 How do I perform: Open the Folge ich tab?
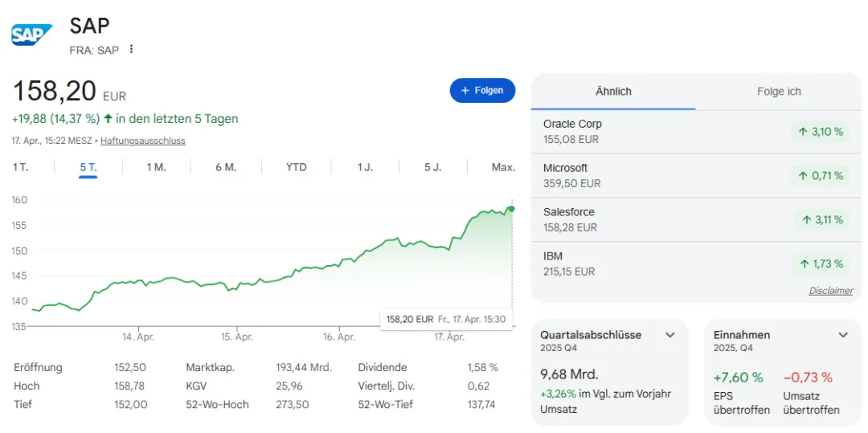tap(779, 92)
